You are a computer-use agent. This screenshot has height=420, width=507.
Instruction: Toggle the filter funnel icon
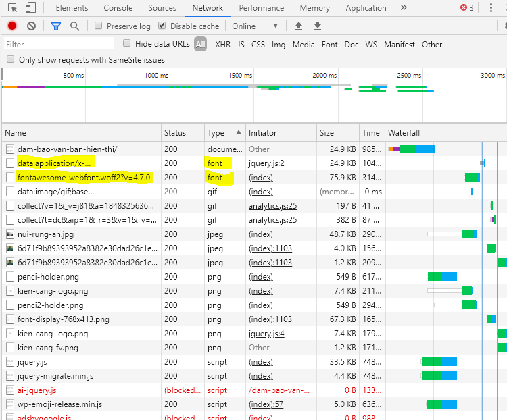pos(56,26)
